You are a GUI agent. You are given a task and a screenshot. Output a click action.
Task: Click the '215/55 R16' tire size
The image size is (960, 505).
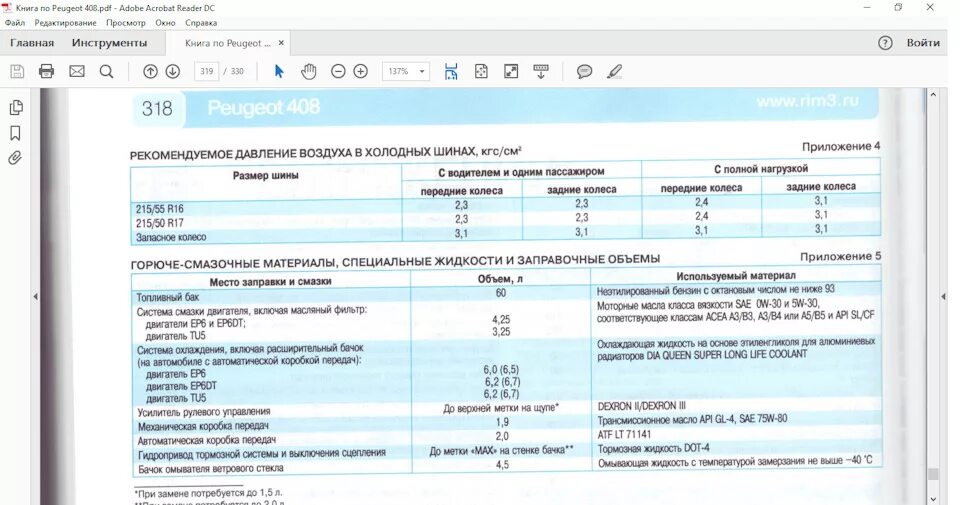160,209
